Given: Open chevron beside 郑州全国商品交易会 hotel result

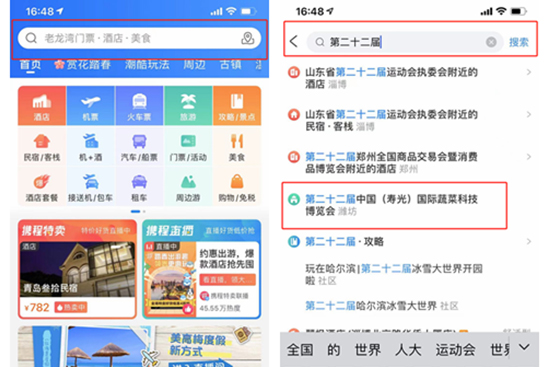Looking at the screenshot, I should point(529,157).
